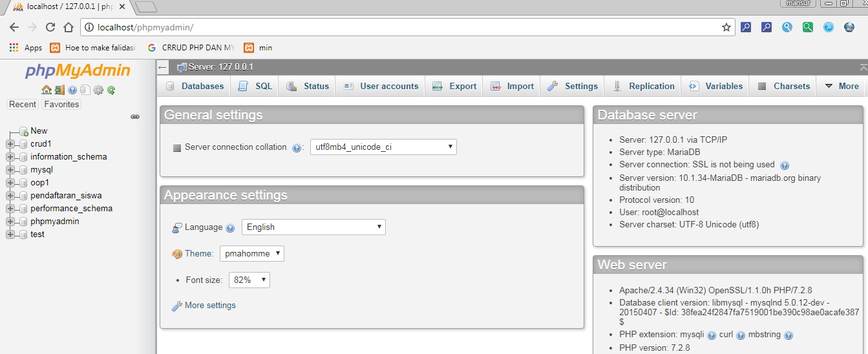Open the Import tab
Screen dimensions: 868x354
[x=511, y=86]
